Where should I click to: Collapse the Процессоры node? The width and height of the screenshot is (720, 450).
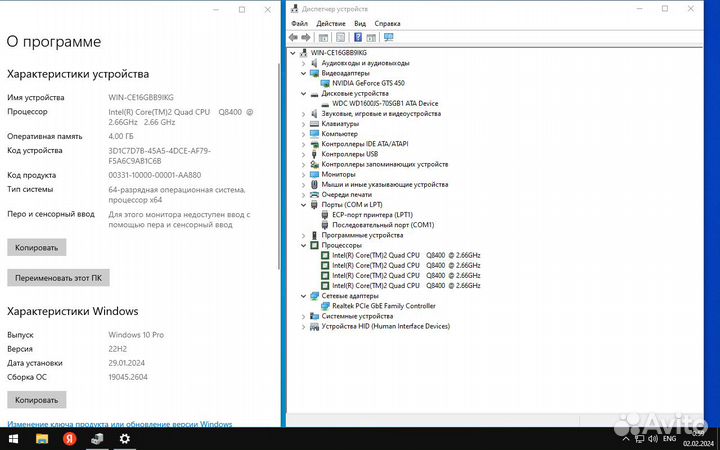point(304,245)
